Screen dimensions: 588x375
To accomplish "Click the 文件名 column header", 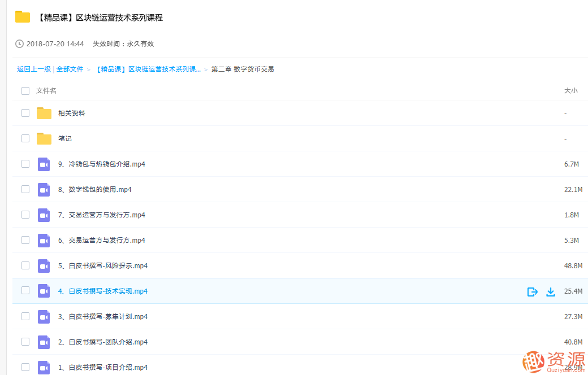I will coord(46,91).
